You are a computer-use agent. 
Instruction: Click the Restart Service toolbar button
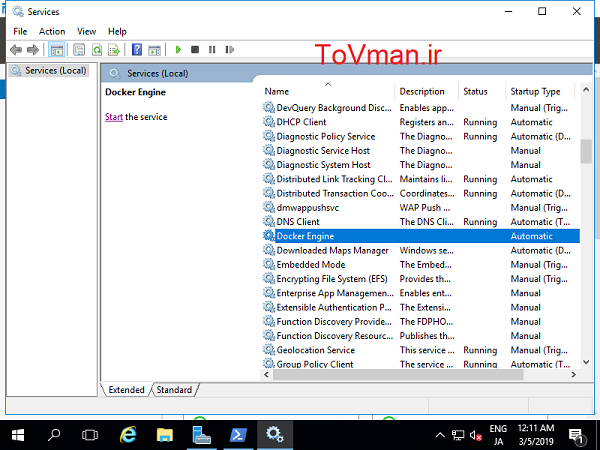coord(230,50)
